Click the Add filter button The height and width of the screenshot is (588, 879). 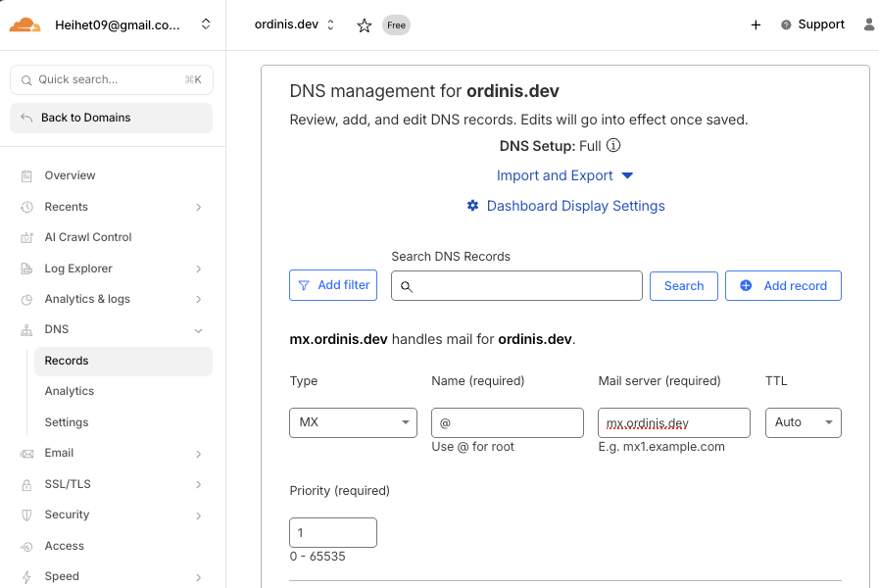click(x=333, y=285)
